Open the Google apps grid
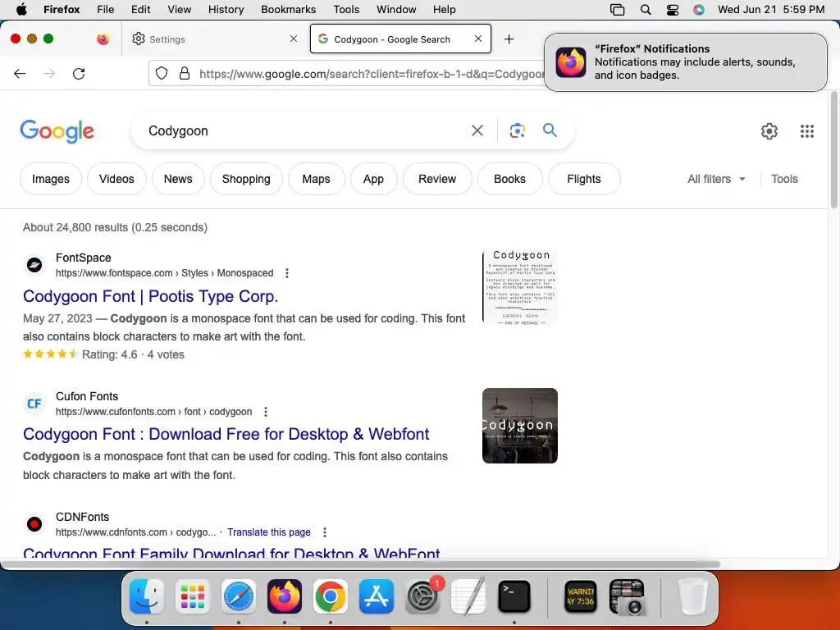The image size is (840, 630). [x=807, y=131]
